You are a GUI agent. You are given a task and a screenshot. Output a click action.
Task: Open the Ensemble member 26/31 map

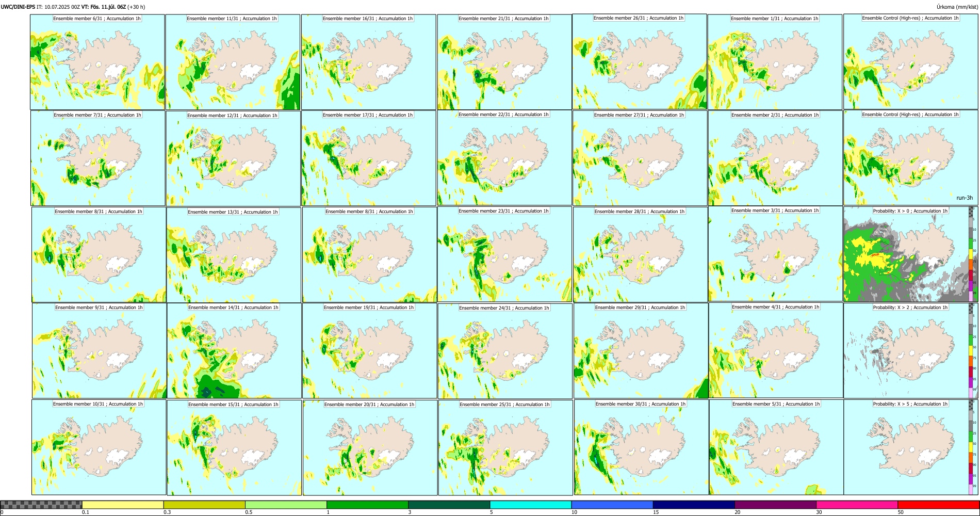(x=640, y=61)
